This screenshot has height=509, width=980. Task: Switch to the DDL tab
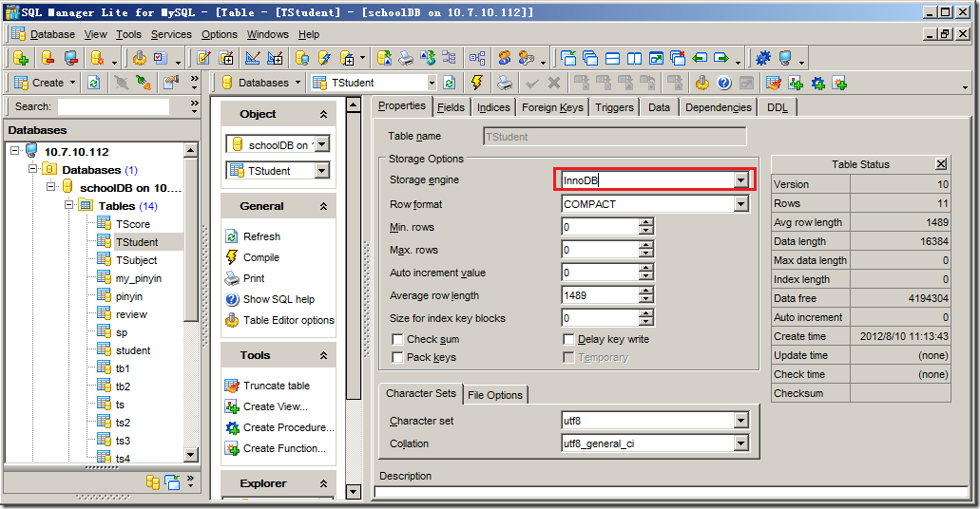pos(778,107)
